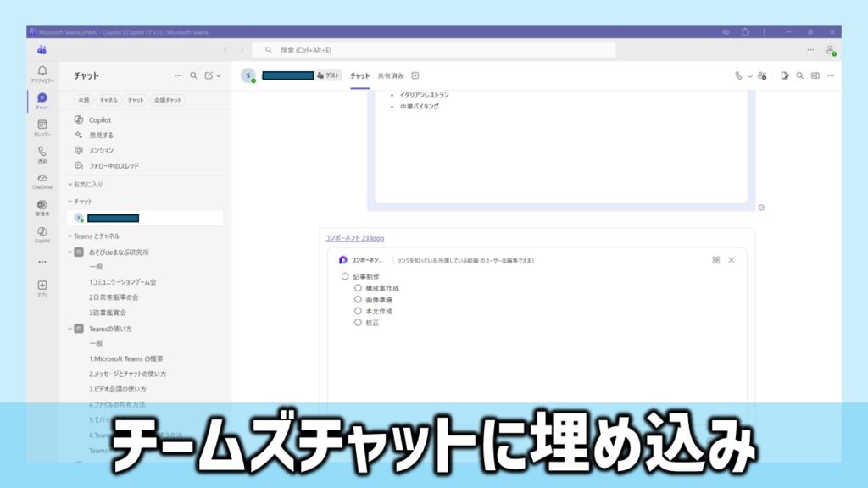The image size is (868, 488).
Task: Collapse the Teams とチャネル section
Action: coord(70,236)
